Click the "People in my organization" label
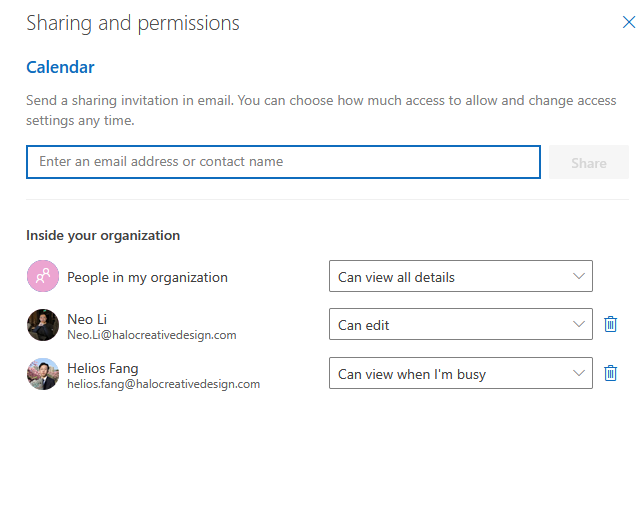 [147, 277]
